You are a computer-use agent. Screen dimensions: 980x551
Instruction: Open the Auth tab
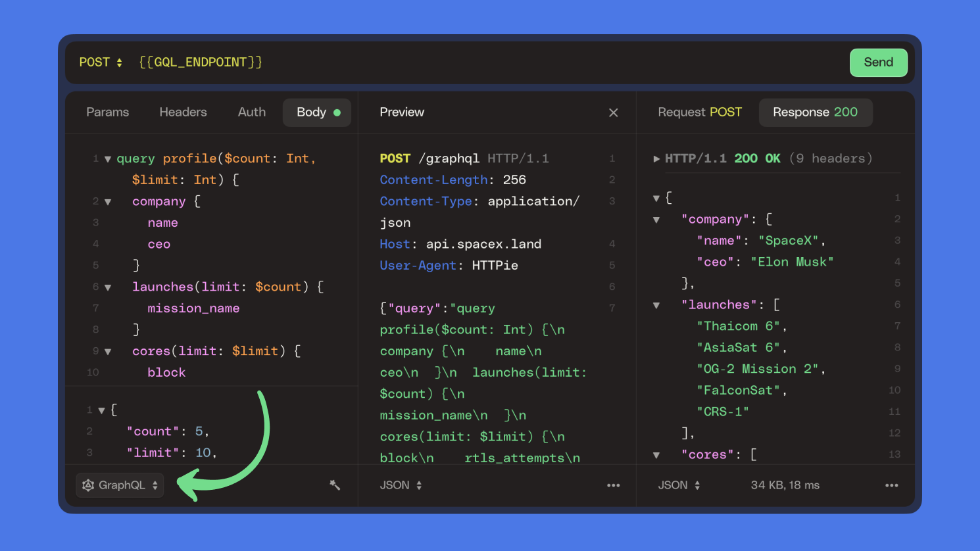point(251,112)
